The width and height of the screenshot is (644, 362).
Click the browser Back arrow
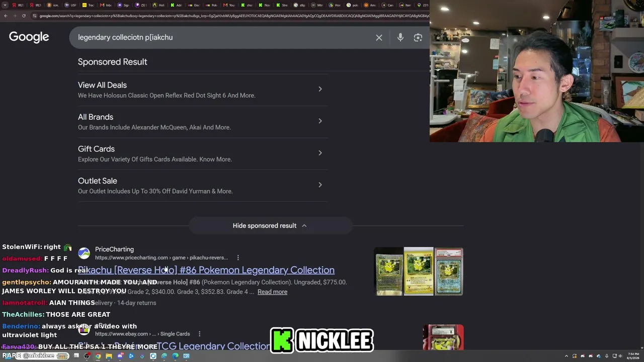(6, 16)
